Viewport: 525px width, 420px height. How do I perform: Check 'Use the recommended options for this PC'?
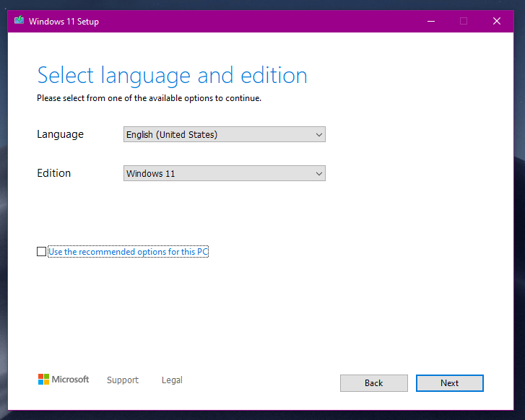[x=41, y=252]
